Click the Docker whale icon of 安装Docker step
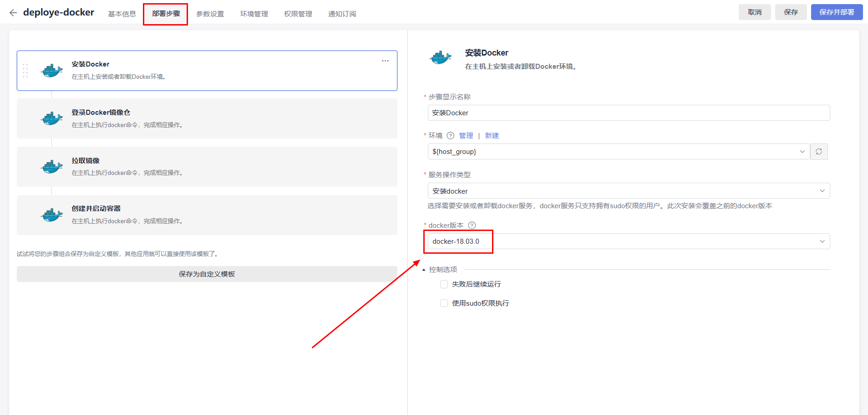This screenshot has height=415, width=868. pyautogui.click(x=52, y=71)
